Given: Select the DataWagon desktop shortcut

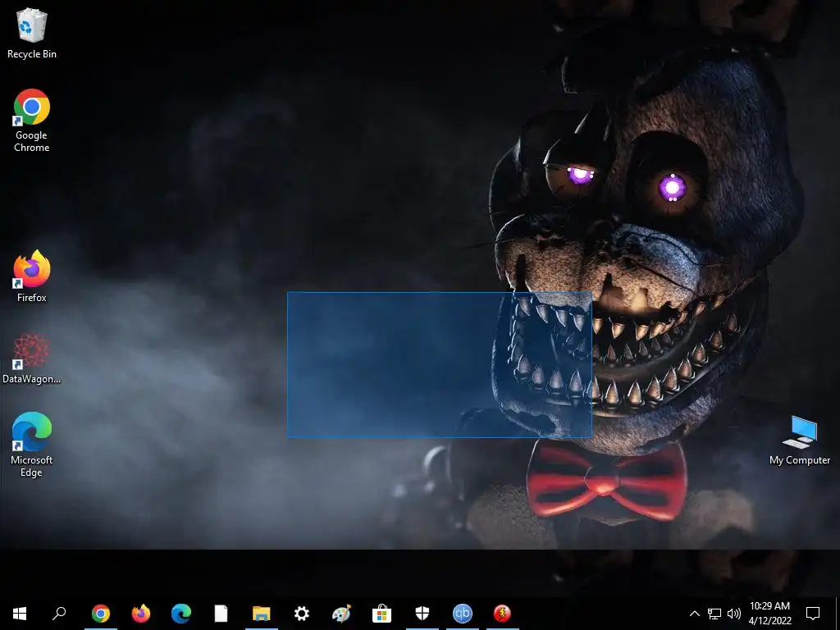Looking at the screenshot, I should [x=32, y=358].
